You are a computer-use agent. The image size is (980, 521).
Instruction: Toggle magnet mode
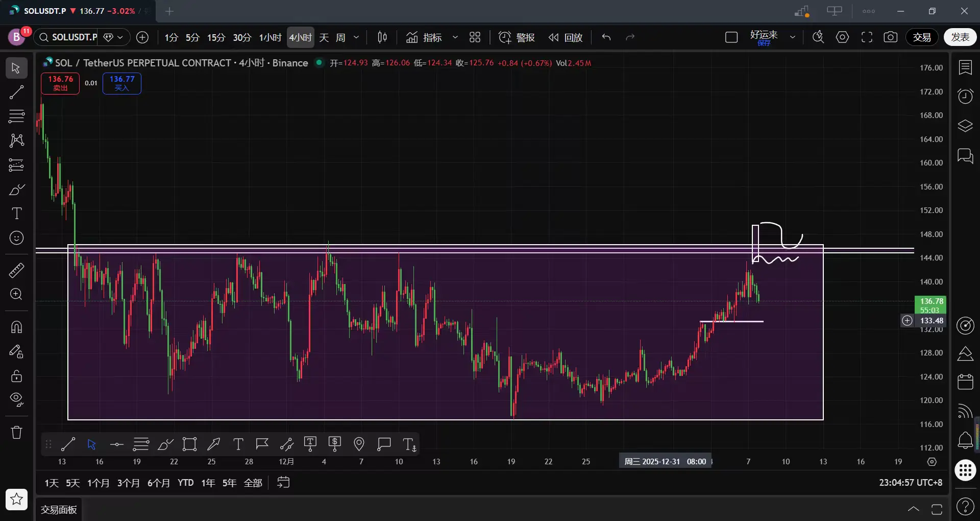click(x=16, y=326)
